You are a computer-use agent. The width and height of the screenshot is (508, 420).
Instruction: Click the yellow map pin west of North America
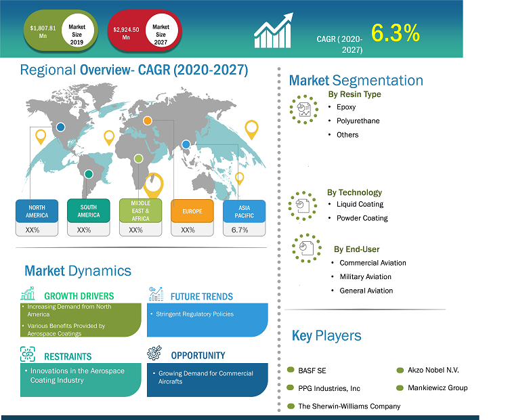tap(41, 137)
